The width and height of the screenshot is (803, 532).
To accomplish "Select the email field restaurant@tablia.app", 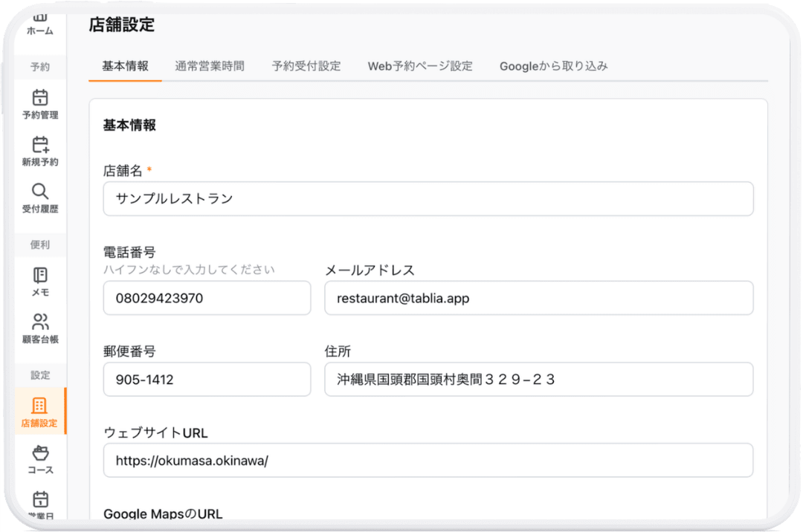I will (539, 297).
